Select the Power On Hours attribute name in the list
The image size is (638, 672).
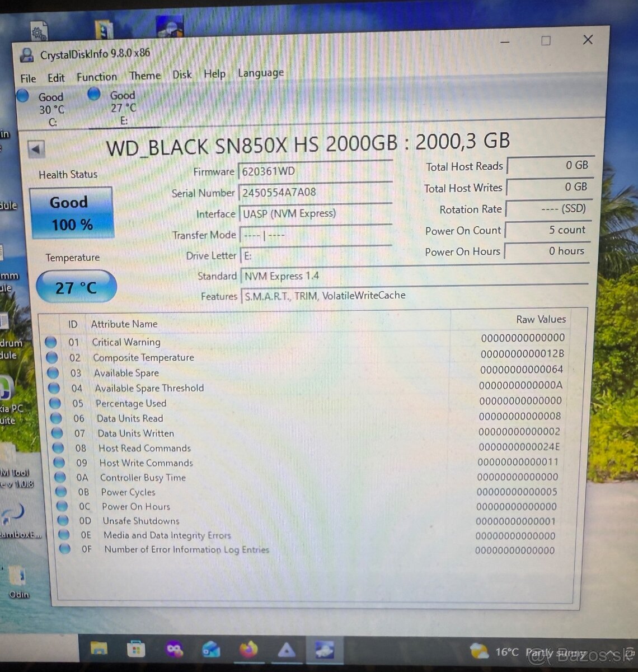pyautogui.click(x=136, y=506)
